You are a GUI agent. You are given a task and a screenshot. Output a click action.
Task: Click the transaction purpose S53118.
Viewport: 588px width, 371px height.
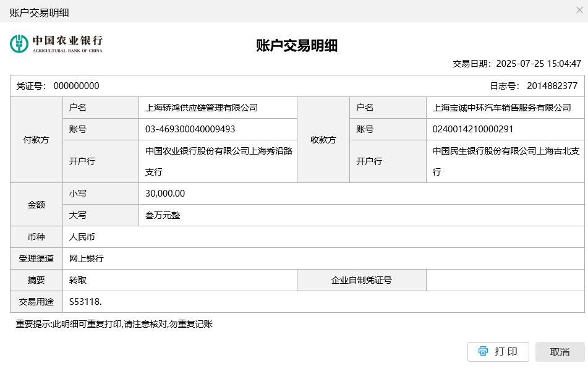[x=85, y=302]
